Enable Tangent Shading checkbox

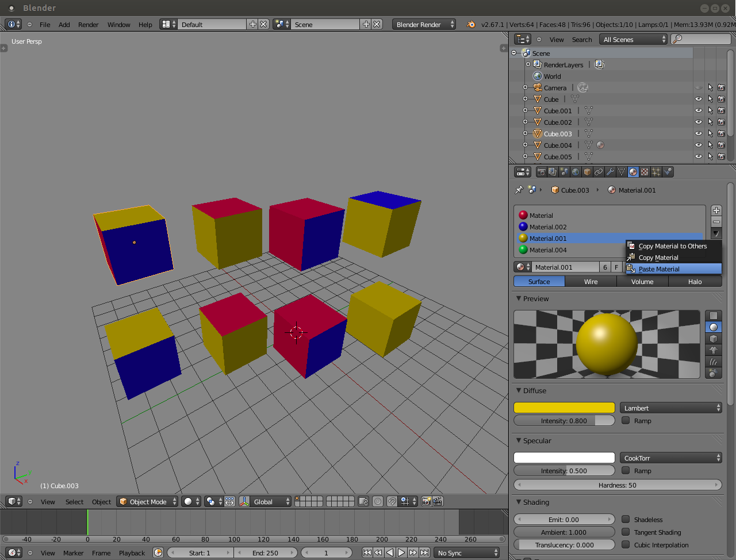[x=626, y=532]
